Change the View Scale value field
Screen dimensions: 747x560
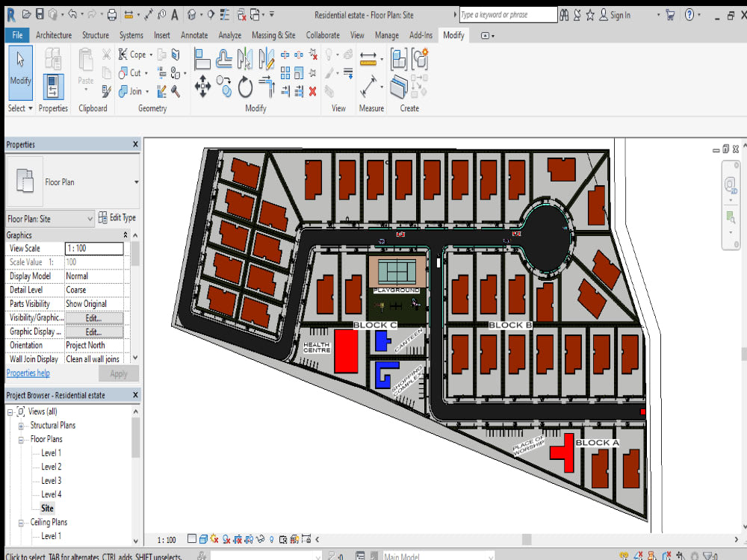pos(95,249)
